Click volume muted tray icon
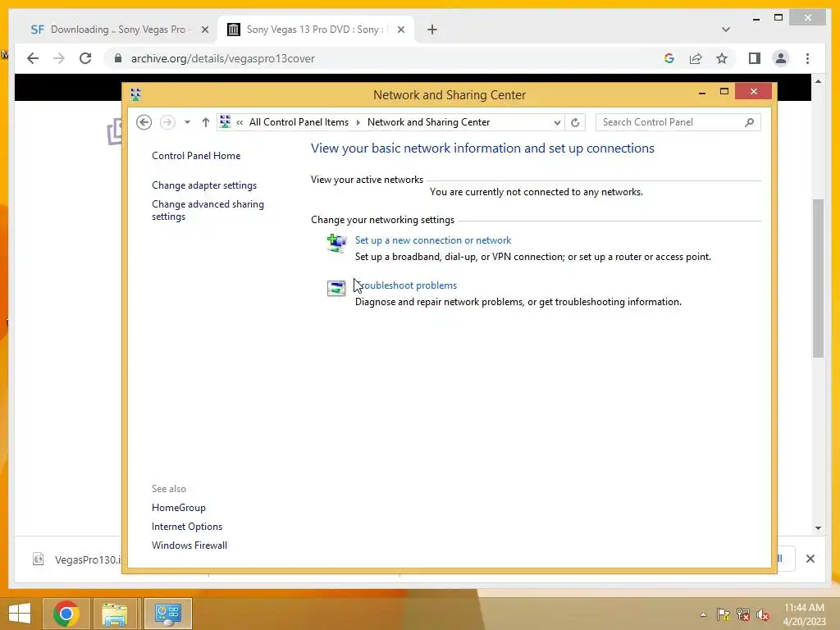This screenshot has height=630, width=840. tap(763, 614)
